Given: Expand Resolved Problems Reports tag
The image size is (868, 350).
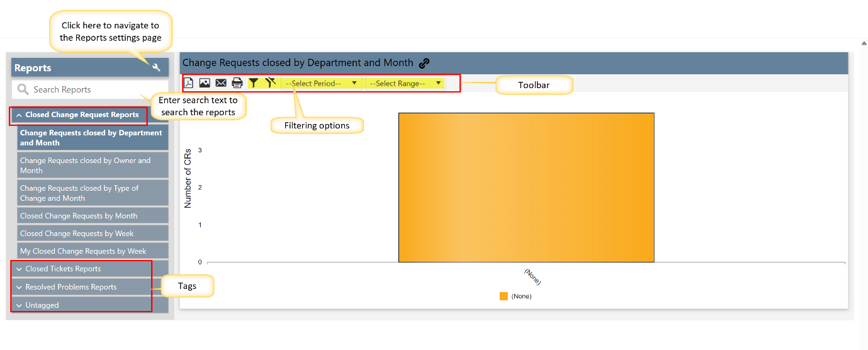Looking at the screenshot, I should coord(70,287).
